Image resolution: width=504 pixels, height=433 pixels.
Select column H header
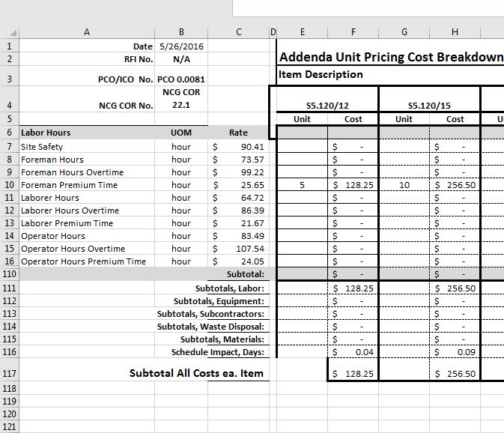455,32
